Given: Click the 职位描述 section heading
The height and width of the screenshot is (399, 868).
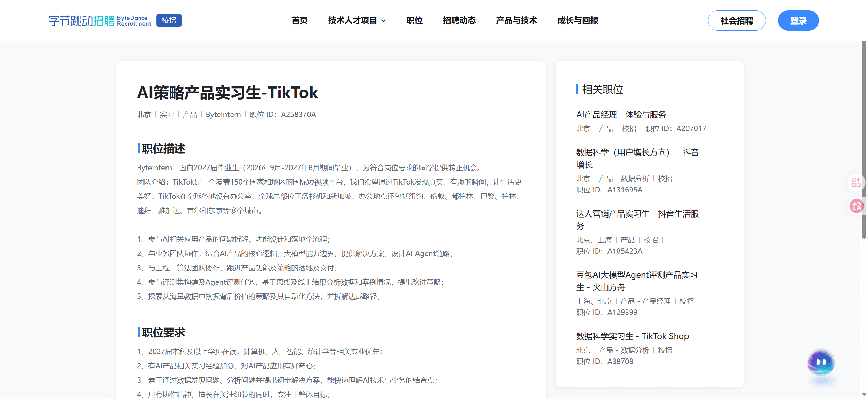Looking at the screenshot, I should coord(163,148).
